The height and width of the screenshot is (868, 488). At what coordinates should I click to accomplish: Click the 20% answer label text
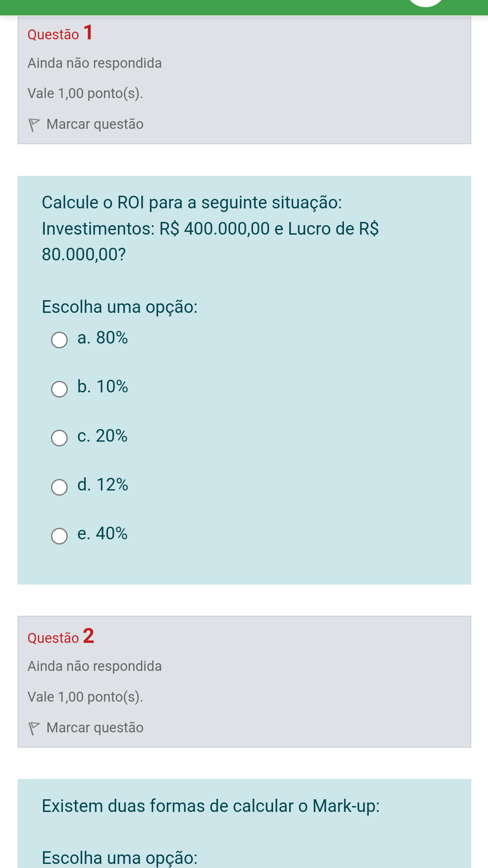point(111,436)
